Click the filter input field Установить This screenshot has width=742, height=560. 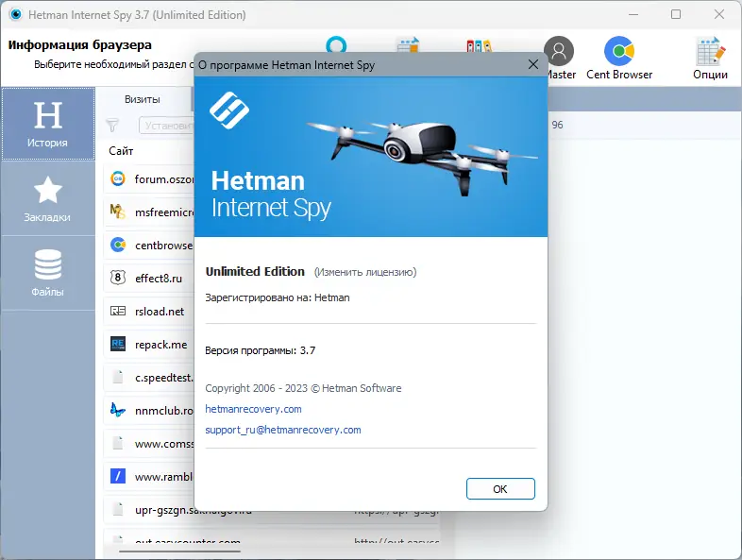(x=167, y=126)
